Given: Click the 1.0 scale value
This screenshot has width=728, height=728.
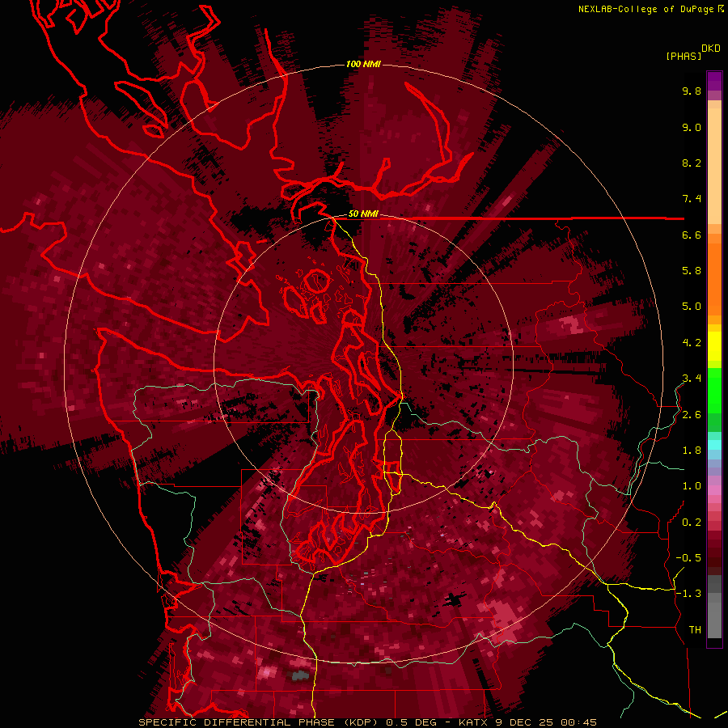Looking at the screenshot, I should 692,486.
